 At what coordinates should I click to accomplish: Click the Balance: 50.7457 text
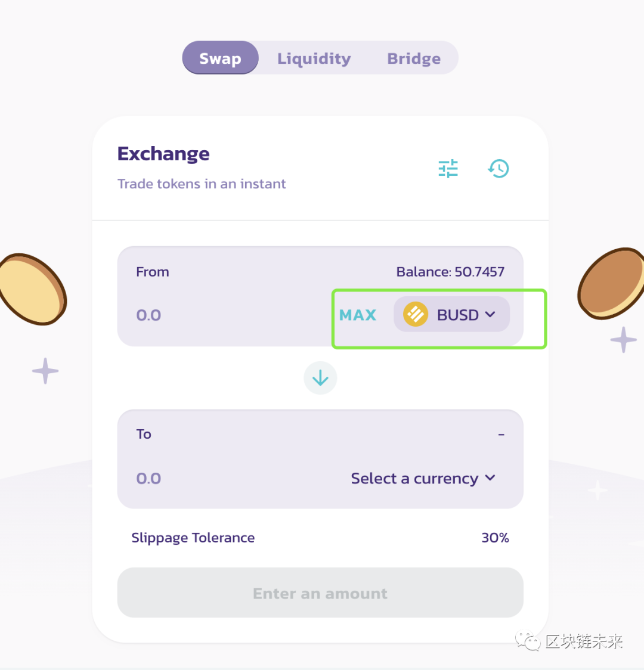pyautogui.click(x=450, y=272)
